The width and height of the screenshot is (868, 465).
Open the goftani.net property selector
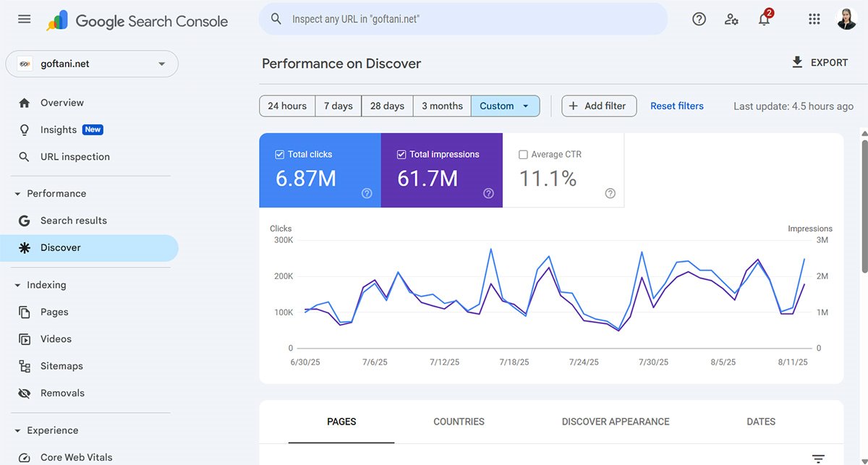[x=91, y=64]
